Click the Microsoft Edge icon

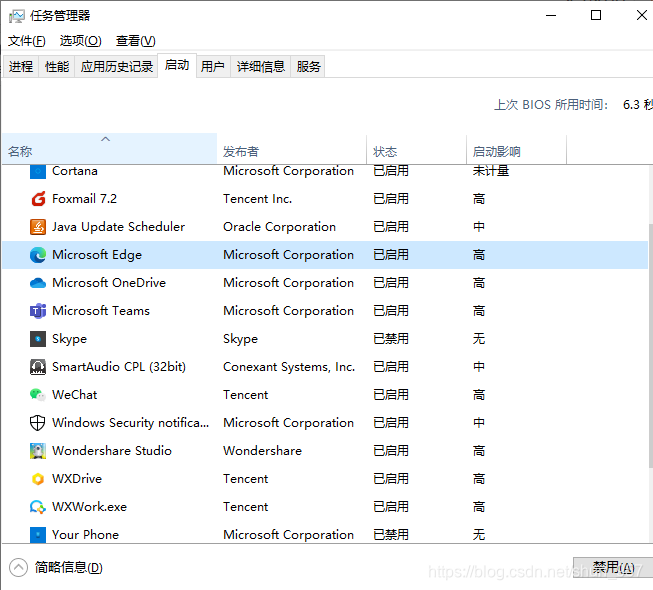coord(38,255)
